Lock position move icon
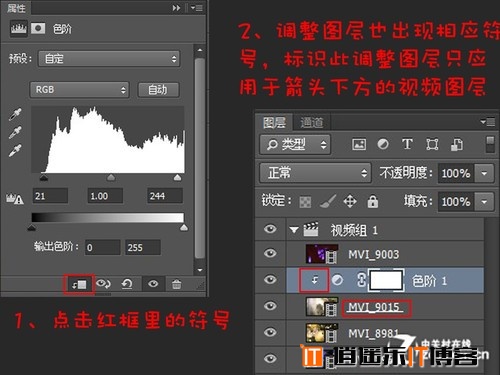Screen dimensions: 500x375 350,201
